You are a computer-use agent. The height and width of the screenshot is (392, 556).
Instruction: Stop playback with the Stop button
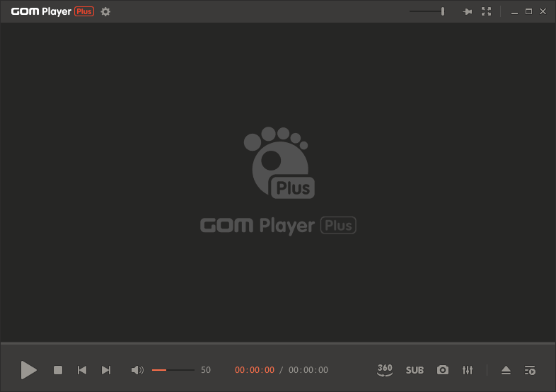(58, 370)
